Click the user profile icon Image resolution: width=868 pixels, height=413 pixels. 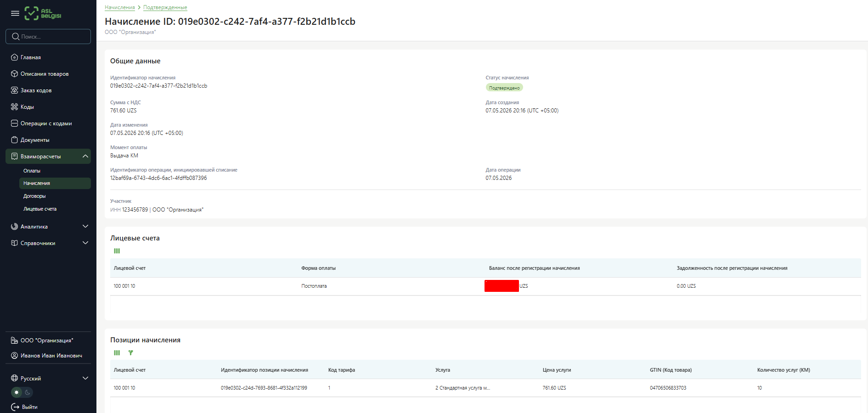[x=14, y=356]
